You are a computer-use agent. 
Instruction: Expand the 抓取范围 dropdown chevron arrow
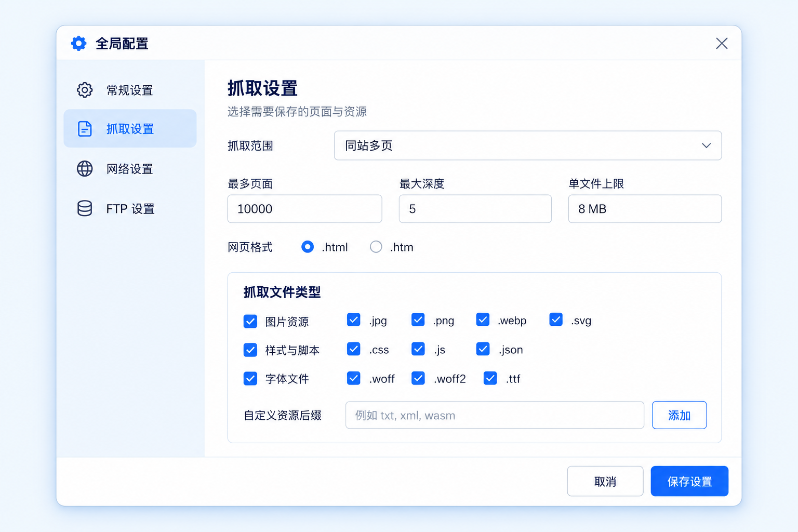706,145
